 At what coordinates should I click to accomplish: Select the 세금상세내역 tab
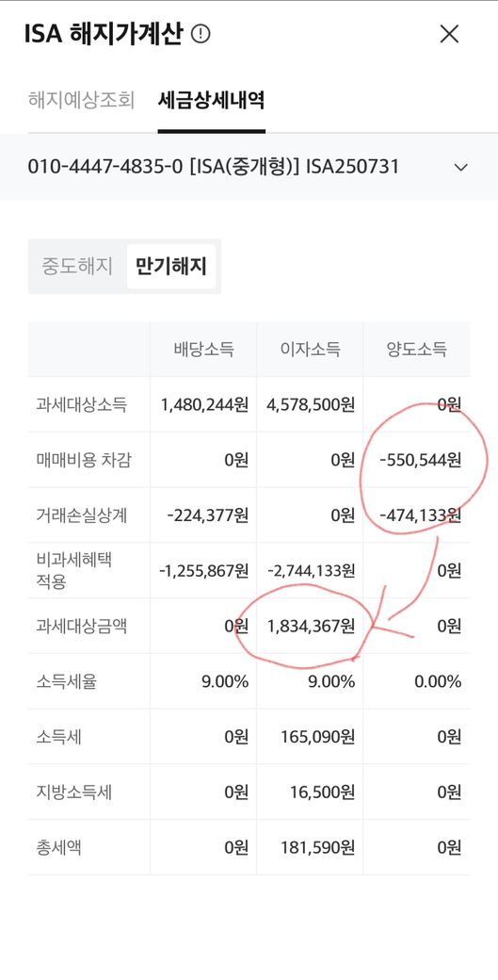[212, 100]
